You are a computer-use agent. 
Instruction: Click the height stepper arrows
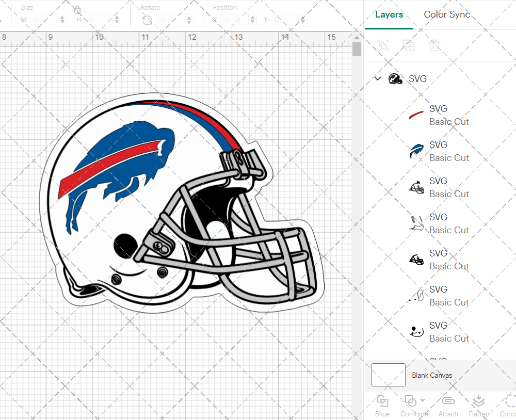117,20
